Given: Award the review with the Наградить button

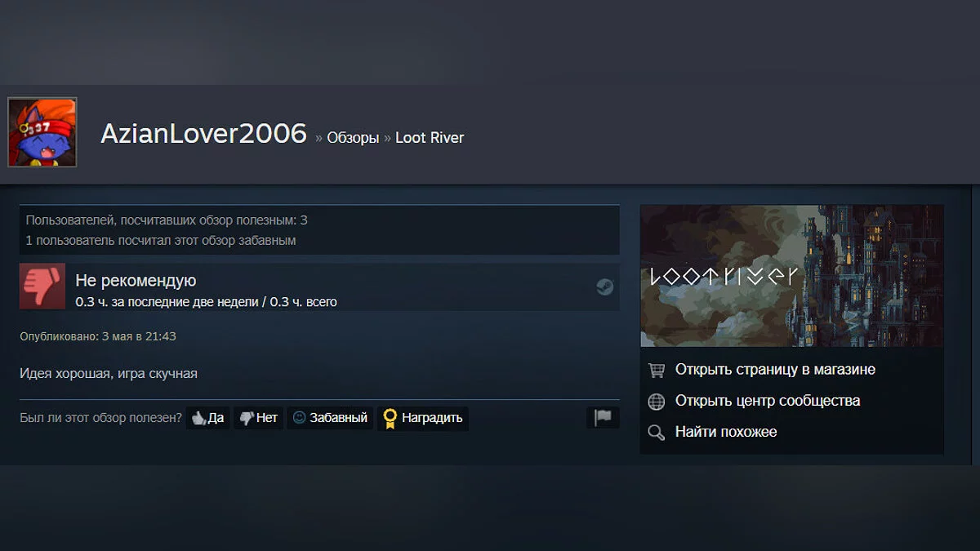Looking at the screenshot, I should tap(422, 418).
